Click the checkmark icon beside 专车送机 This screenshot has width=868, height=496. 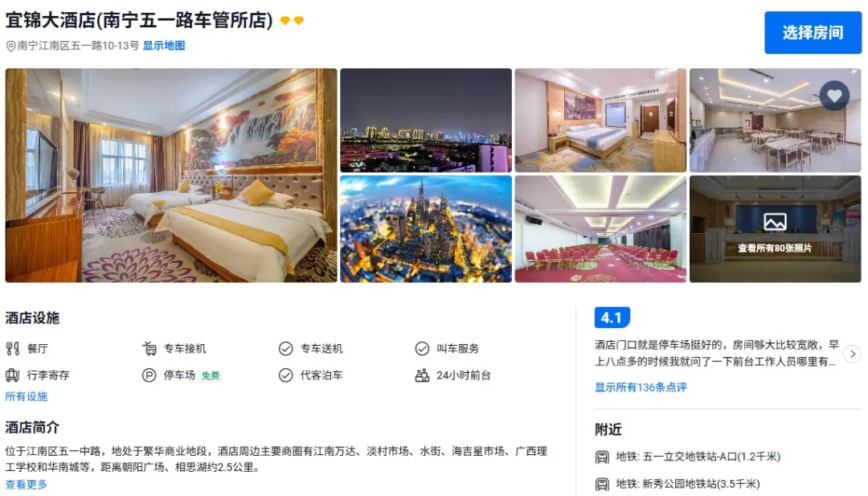[285, 349]
